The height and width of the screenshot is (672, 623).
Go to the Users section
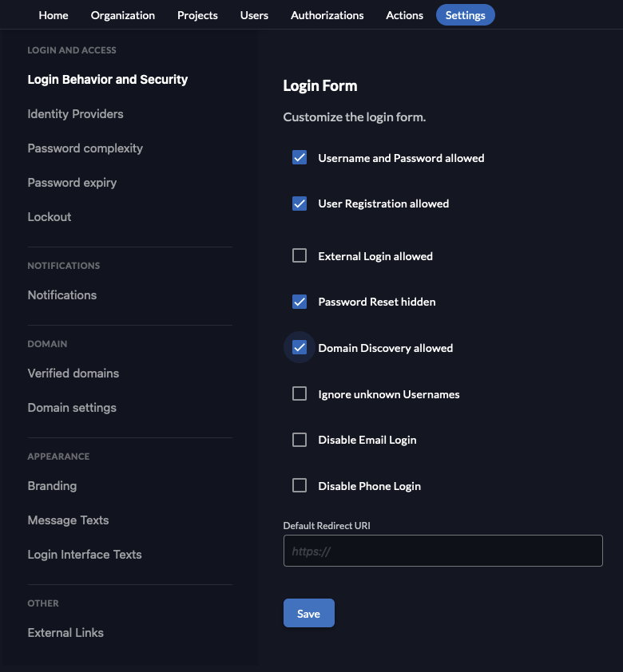(254, 14)
